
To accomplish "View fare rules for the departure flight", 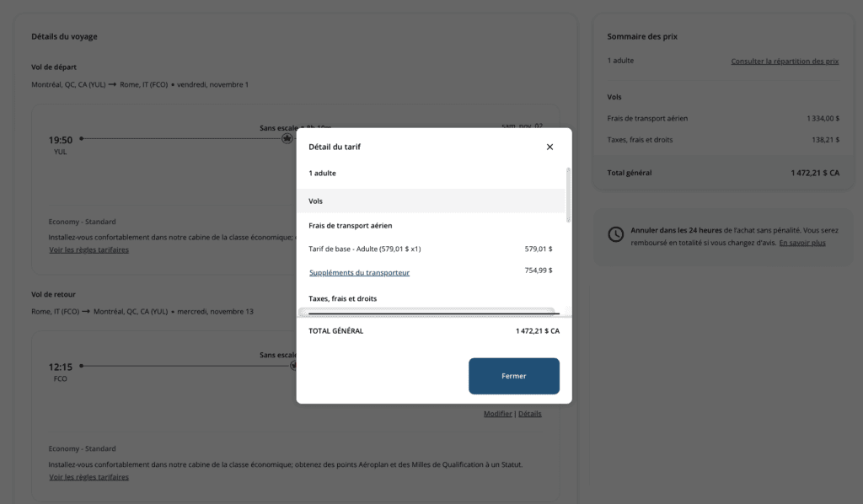I will pos(88,249).
